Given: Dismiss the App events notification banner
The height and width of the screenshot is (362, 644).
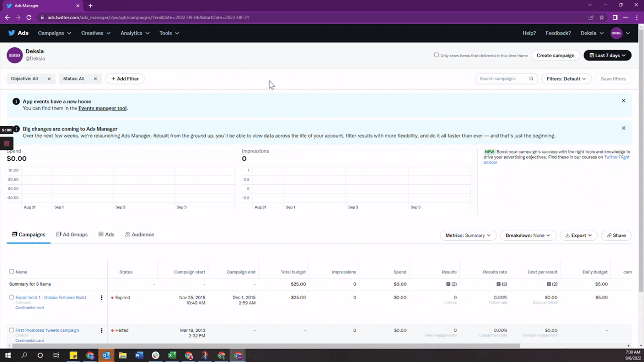Looking at the screenshot, I should coord(623,101).
